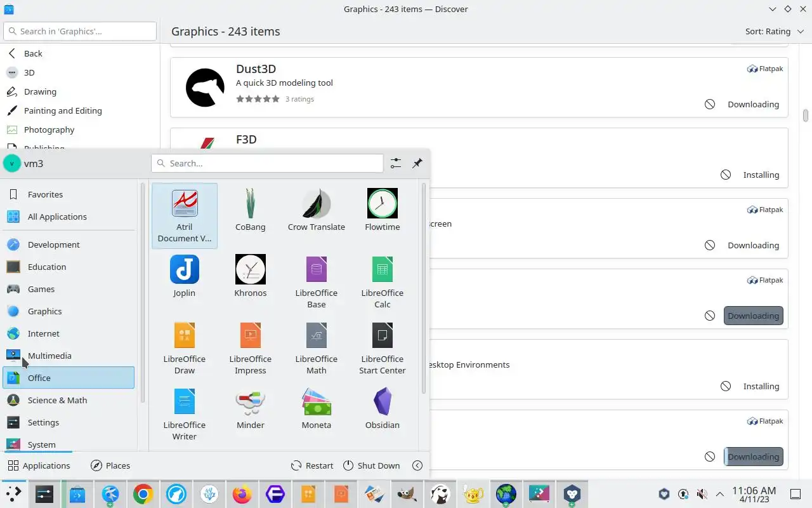
Task: Open the security shield tray icon
Action: point(664,494)
